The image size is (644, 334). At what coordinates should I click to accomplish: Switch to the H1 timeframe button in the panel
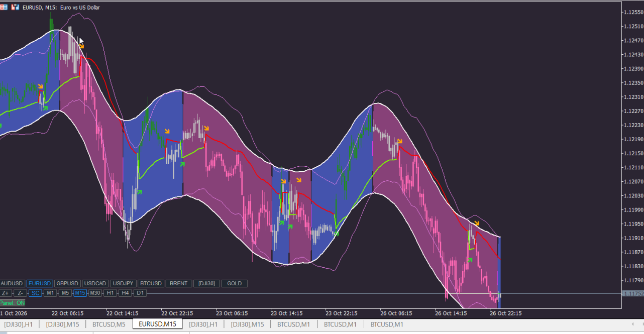(111, 293)
